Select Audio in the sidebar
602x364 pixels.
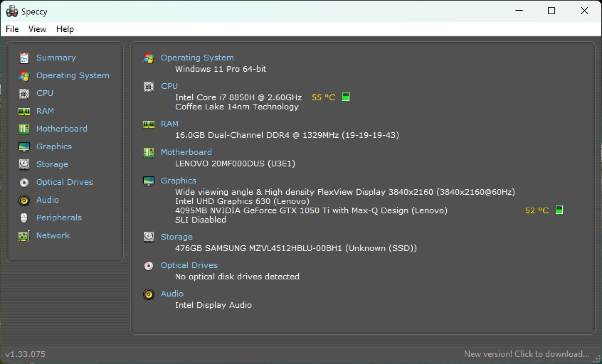click(47, 200)
